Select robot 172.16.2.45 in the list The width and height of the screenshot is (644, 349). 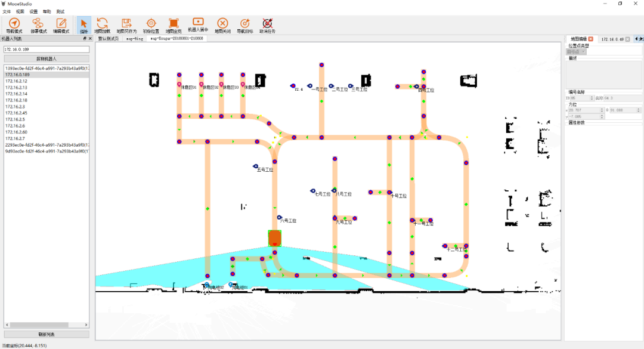tap(17, 113)
